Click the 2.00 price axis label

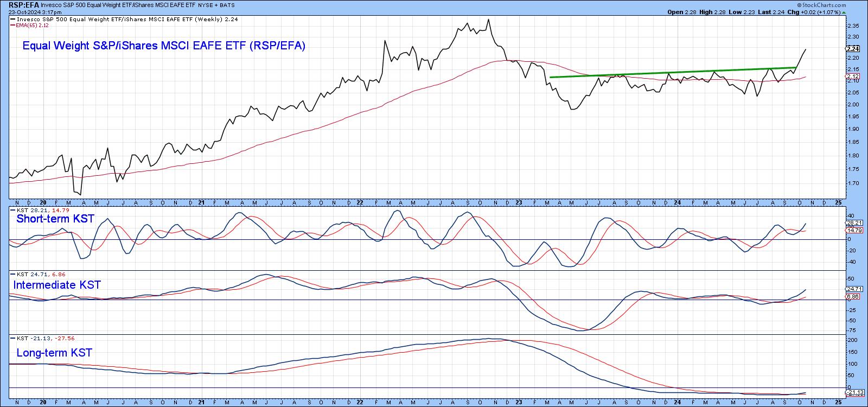(x=852, y=105)
